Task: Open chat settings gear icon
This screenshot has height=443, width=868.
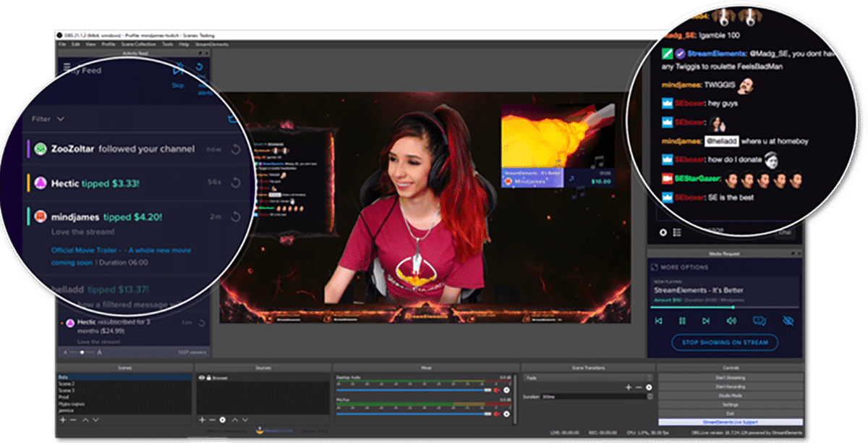Action: pyautogui.click(x=663, y=232)
